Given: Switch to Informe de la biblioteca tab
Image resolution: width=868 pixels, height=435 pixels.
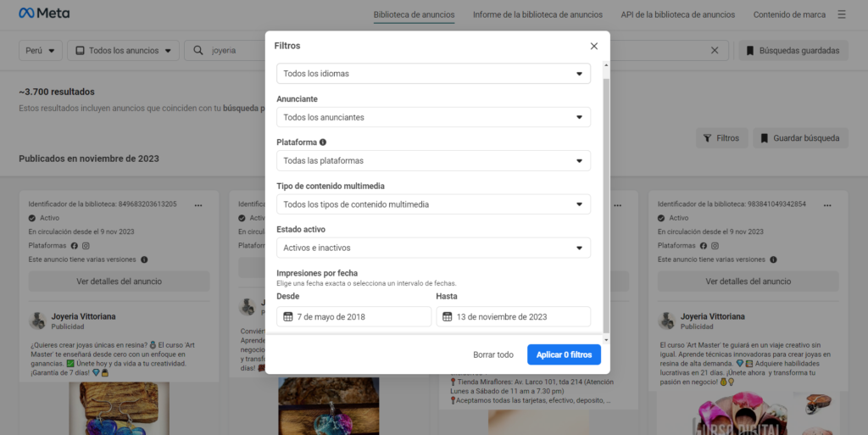Looking at the screenshot, I should [537, 14].
